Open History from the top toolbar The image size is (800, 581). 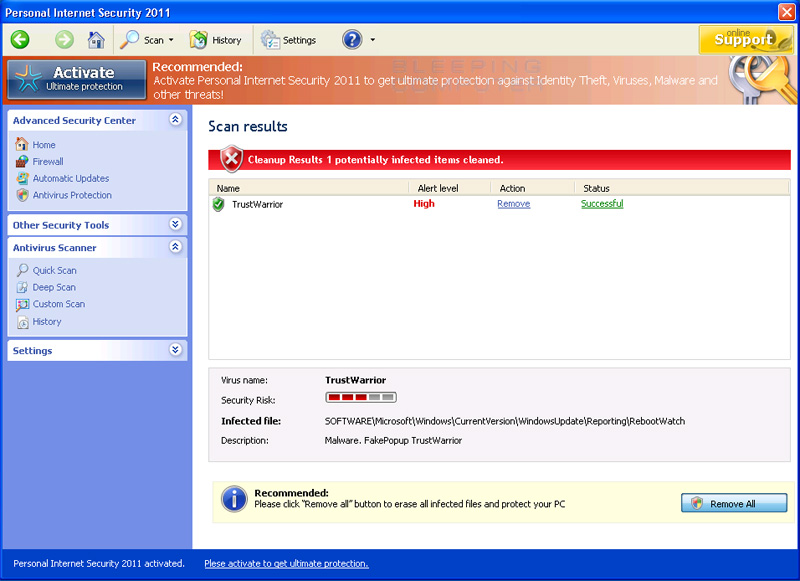coord(216,40)
